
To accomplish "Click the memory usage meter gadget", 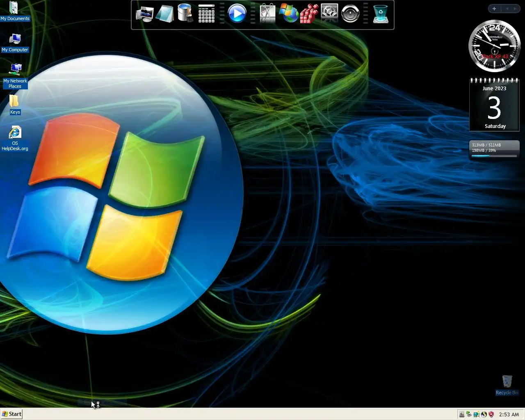I will 494,150.
